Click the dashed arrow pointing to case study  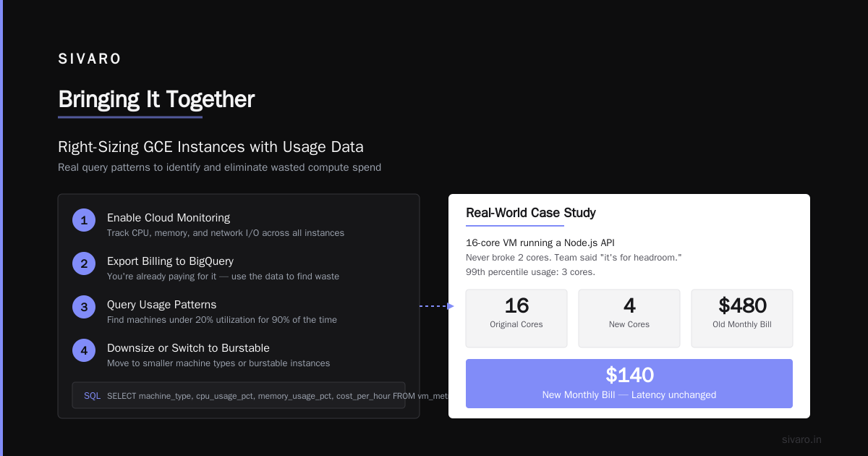click(436, 306)
